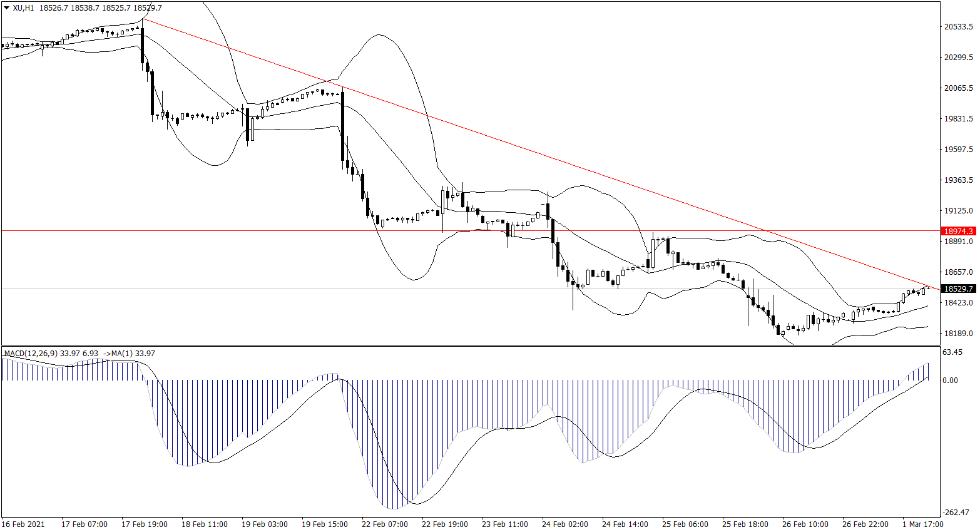The image size is (980, 532).
Task: Click the 63.45 MACD scale value
Action: tap(952, 352)
